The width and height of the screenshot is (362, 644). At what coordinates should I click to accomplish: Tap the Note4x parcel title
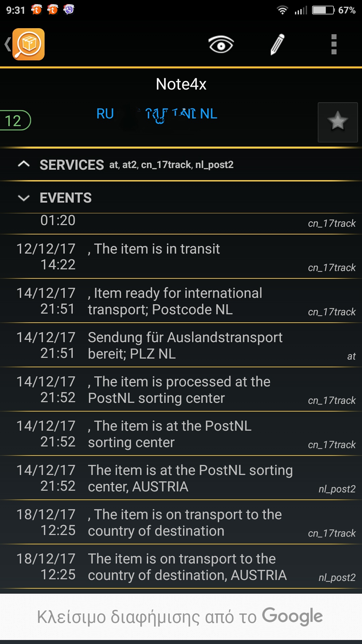[181, 84]
